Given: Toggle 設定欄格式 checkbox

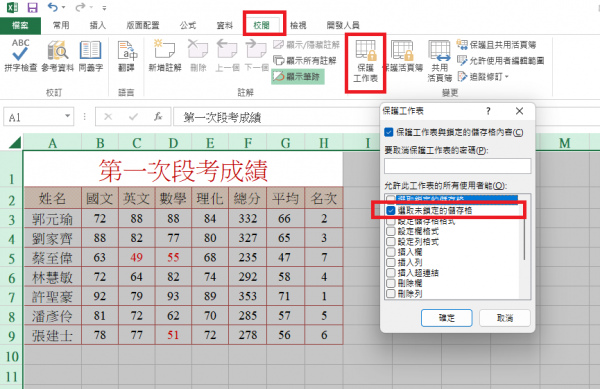Looking at the screenshot, I should click(x=391, y=231).
